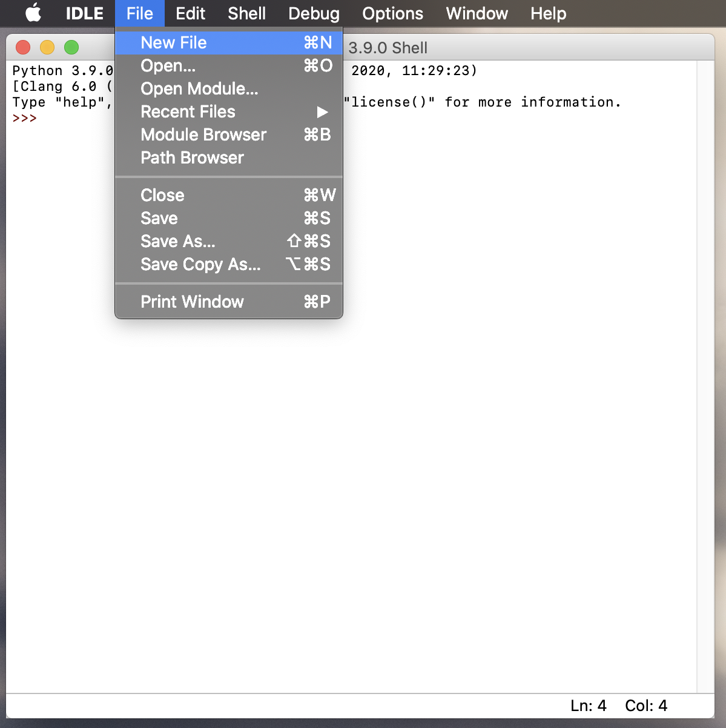Screen dimensions: 726x728
Task: Click the Apple menu icon
Action: point(33,13)
